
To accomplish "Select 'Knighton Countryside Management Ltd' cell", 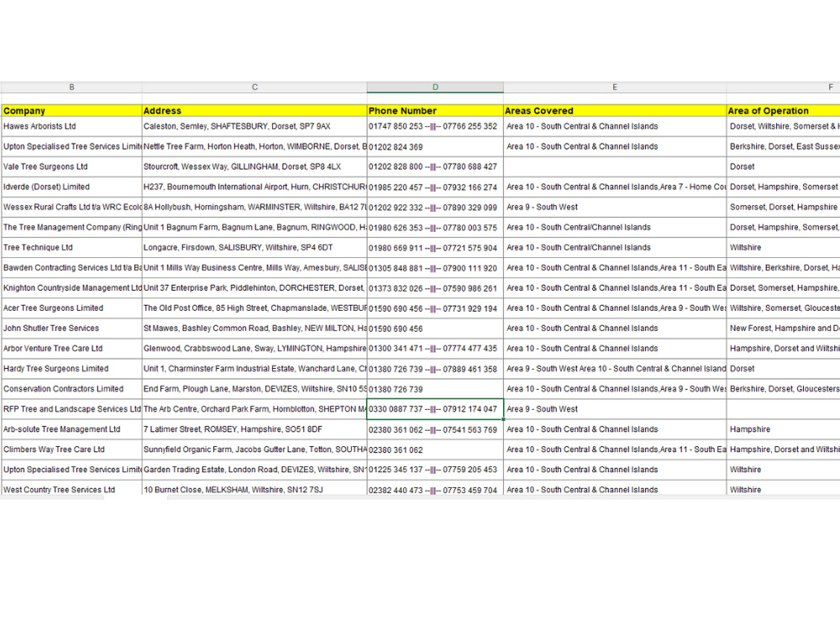I will pyautogui.click(x=71, y=287).
